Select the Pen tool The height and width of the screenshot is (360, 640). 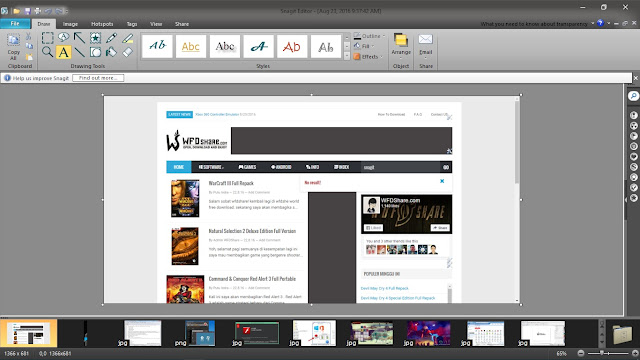pyautogui.click(x=111, y=38)
